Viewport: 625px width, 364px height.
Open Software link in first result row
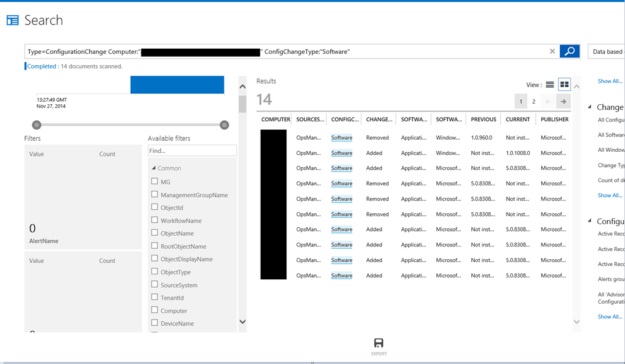(x=342, y=138)
